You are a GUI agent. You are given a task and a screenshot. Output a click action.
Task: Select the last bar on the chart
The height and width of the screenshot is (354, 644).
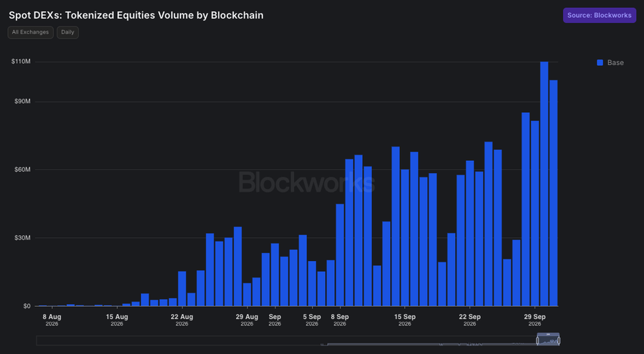click(554, 193)
